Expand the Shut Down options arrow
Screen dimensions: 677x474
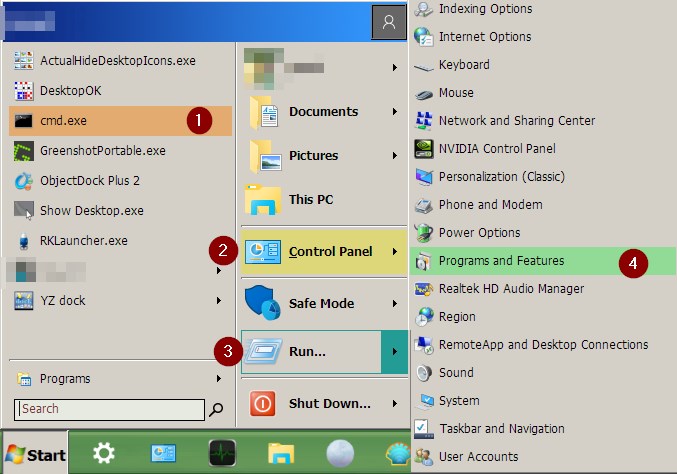pyautogui.click(x=395, y=404)
